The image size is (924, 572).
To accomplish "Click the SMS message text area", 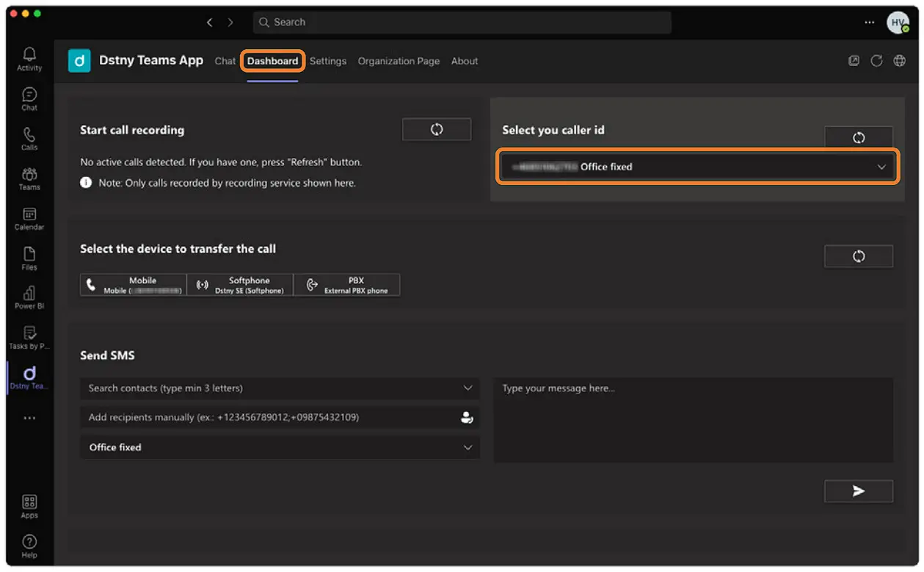I will coord(693,420).
